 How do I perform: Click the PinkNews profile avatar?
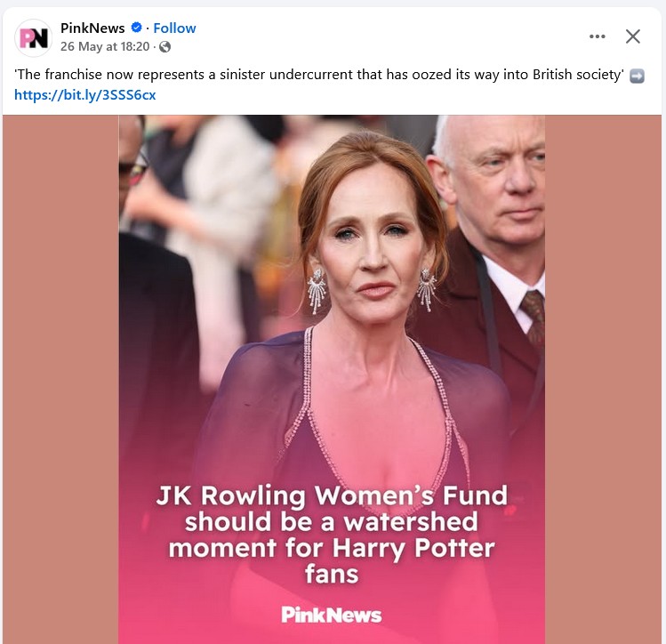tap(34, 37)
